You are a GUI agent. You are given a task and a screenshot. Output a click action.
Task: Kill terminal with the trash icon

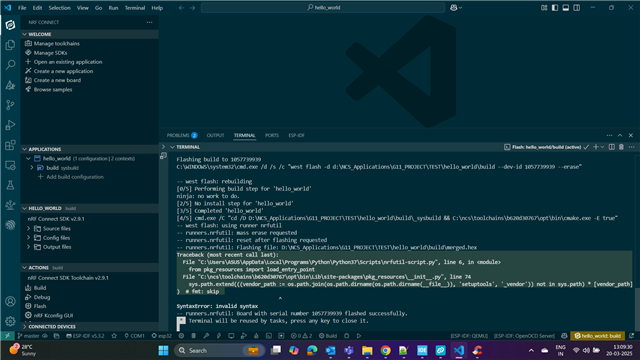point(621,147)
